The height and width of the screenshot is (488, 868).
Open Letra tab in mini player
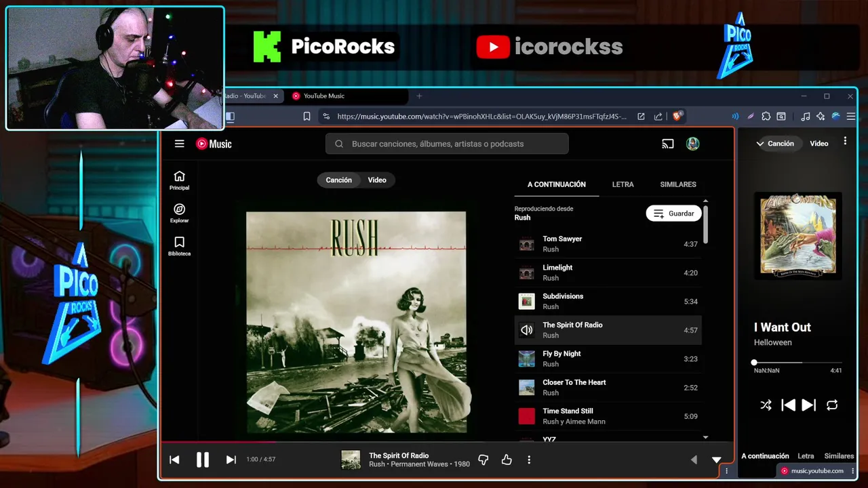pyautogui.click(x=806, y=456)
